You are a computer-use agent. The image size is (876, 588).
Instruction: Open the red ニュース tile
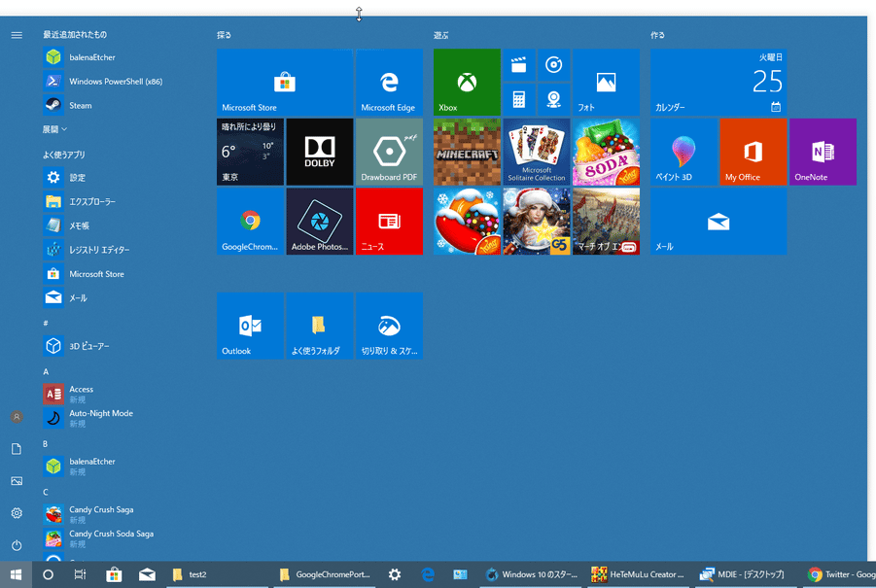[390, 222]
